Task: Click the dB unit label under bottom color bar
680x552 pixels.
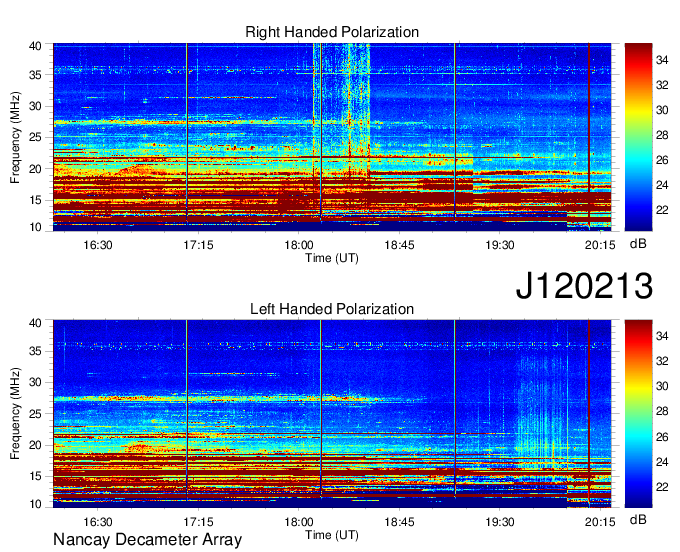Action: [638, 519]
